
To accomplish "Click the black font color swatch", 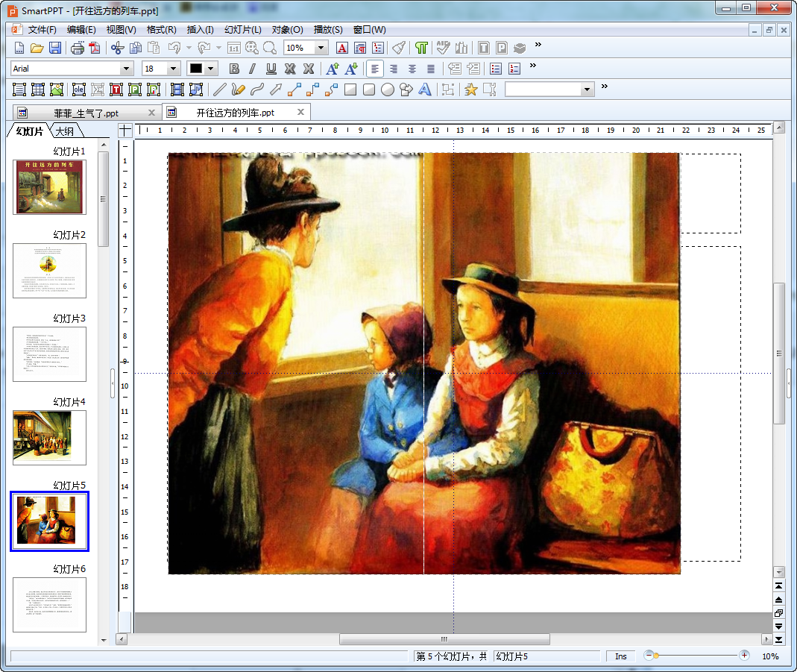I will coord(195,69).
